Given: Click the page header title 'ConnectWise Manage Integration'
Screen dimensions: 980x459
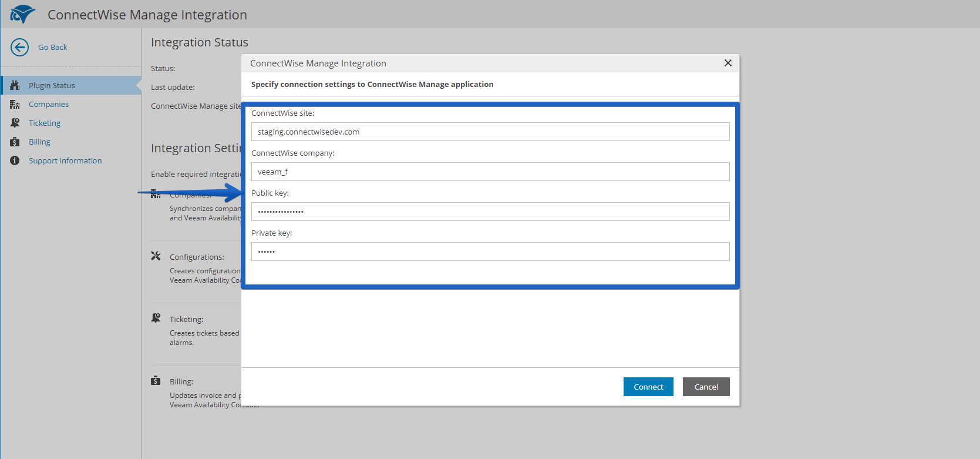Looking at the screenshot, I should click(147, 15).
